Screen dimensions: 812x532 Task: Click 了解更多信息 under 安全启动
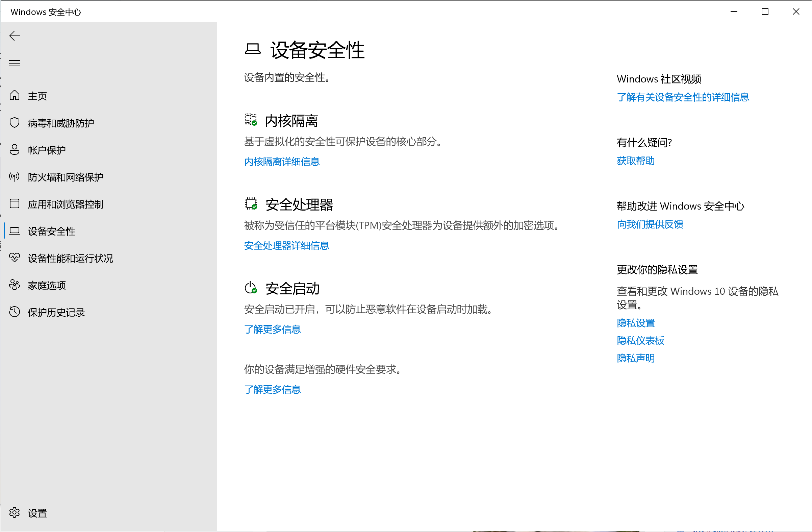tap(272, 329)
